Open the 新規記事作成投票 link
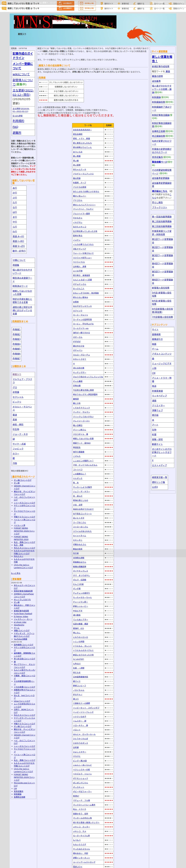This screenshot has width=186, height=868. click(x=161, y=66)
